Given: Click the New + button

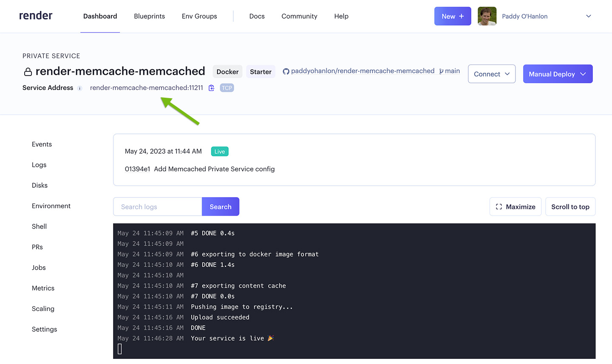Looking at the screenshot, I should (453, 16).
